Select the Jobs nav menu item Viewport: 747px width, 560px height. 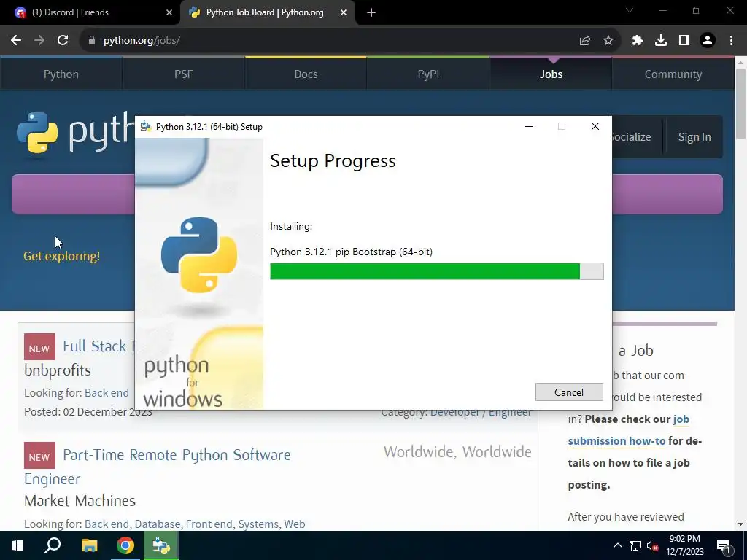pyautogui.click(x=551, y=74)
